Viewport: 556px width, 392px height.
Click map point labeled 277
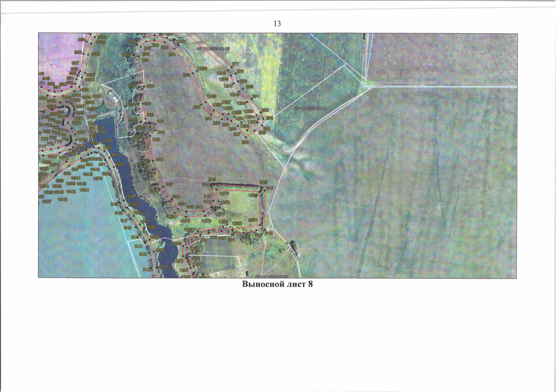(235, 64)
